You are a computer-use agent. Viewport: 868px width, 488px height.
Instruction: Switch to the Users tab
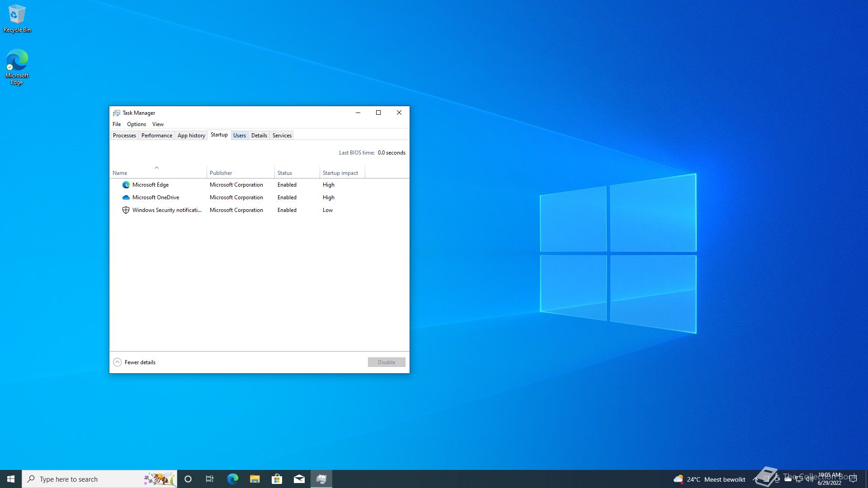point(240,136)
